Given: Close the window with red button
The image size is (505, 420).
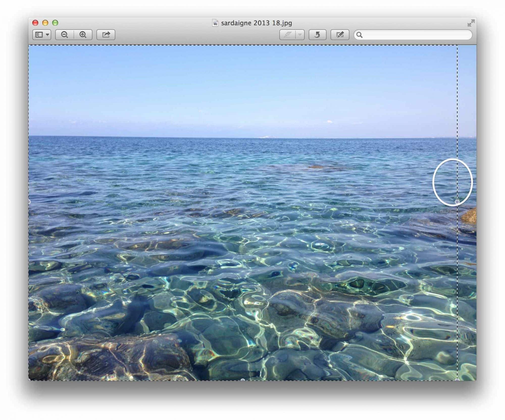Looking at the screenshot, I should [x=35, y=23].
